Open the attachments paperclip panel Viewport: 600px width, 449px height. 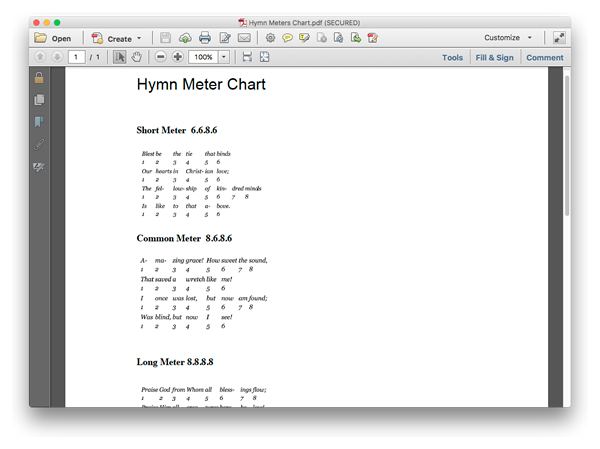pos(39,144)
